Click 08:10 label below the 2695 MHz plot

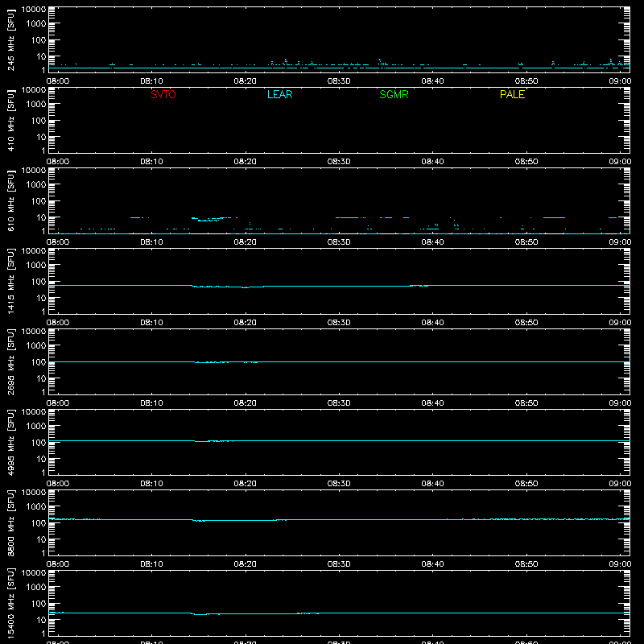pos(151,403)
